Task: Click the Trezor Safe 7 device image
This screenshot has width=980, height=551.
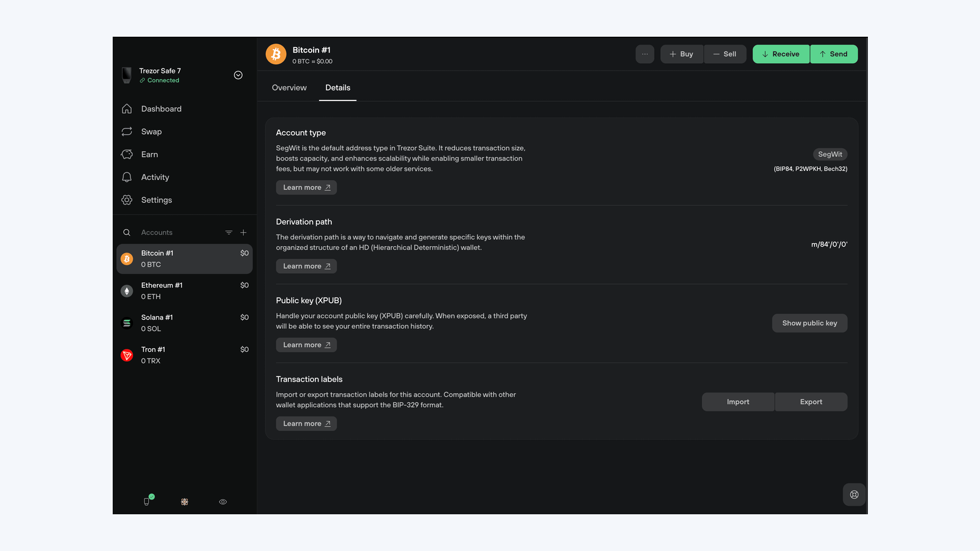Action: [x=127, y=75]
